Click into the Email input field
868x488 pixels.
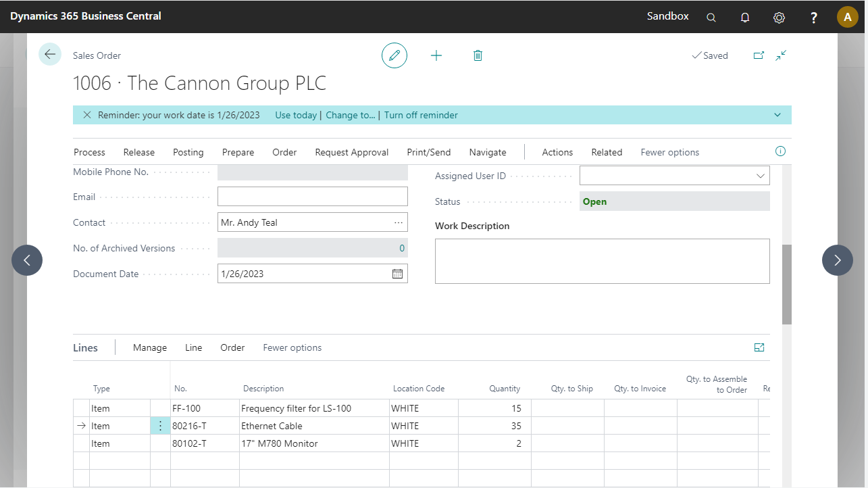click(313, 197)
